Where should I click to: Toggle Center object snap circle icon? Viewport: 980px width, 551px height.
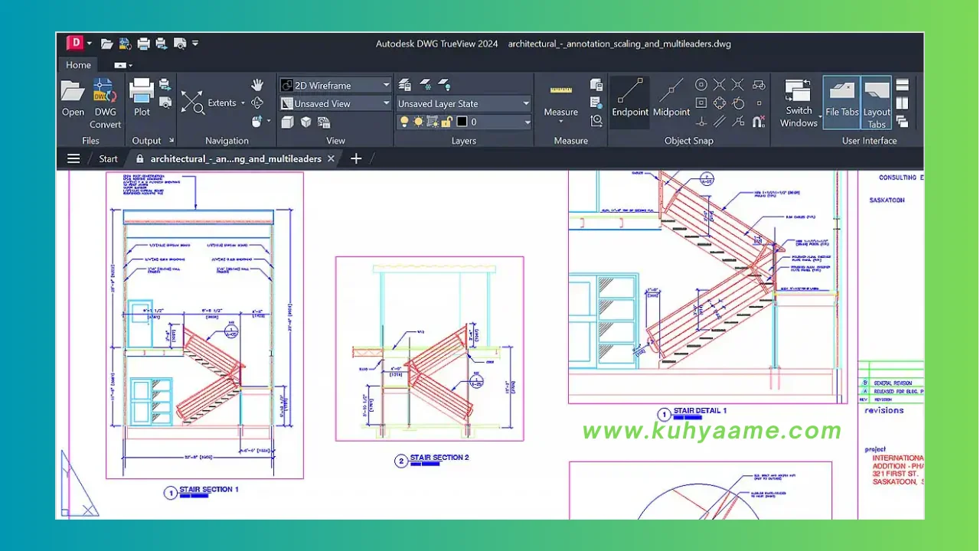(701, 84)
